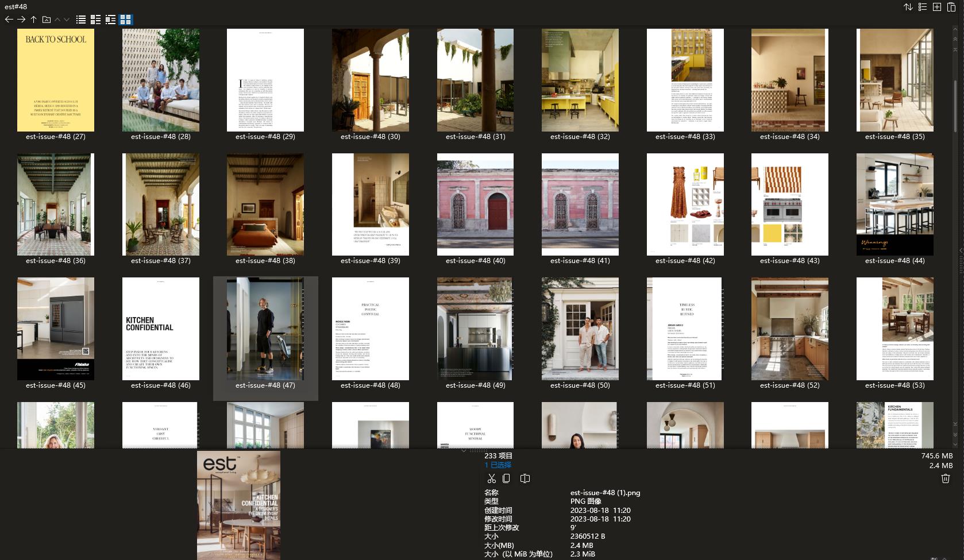This screenshot has width=964, height=560.
Task: Click the paste clipboard icon
Action: 951,7
